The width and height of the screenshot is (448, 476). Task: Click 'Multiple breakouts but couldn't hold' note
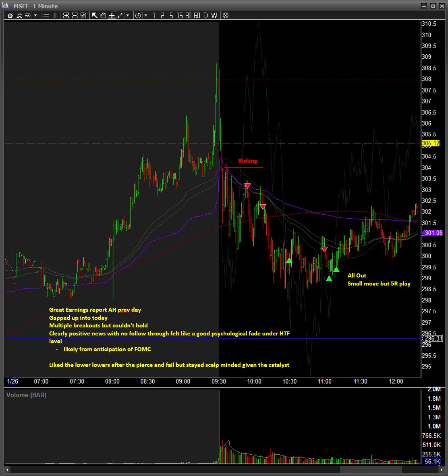pos(98,325)
